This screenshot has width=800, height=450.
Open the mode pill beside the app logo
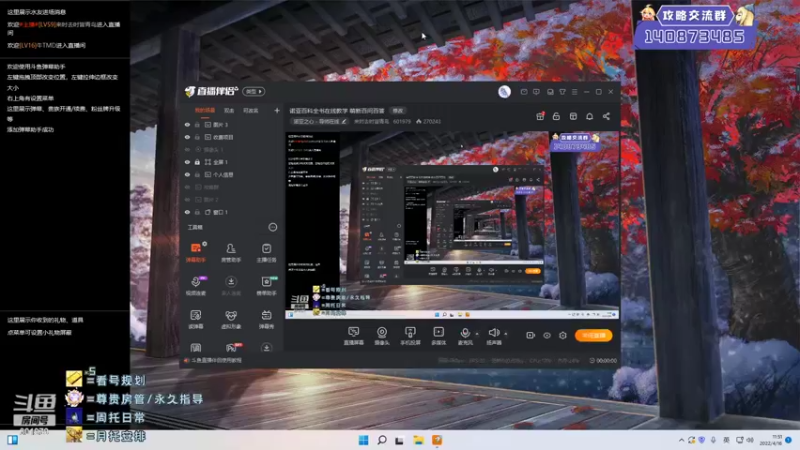coord(254,91)
